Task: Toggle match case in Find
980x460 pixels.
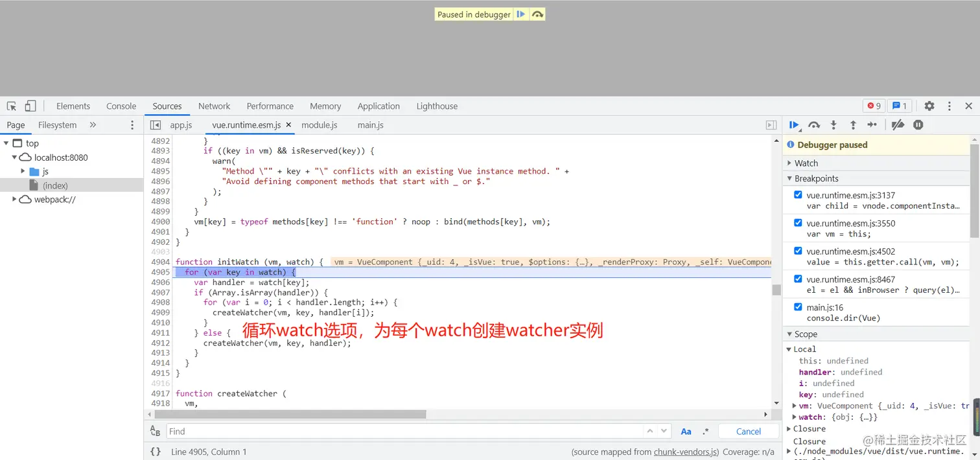Action: click(x=686, y=431)
